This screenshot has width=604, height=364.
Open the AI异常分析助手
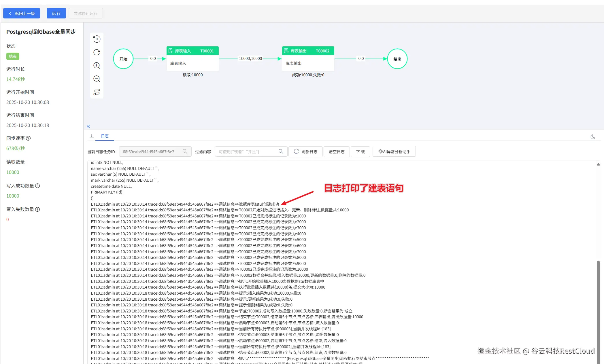394,151
